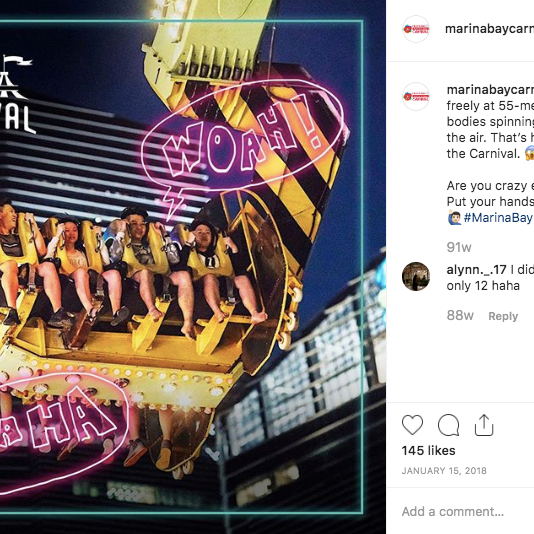Open comments via speech bubble icon

448,425
